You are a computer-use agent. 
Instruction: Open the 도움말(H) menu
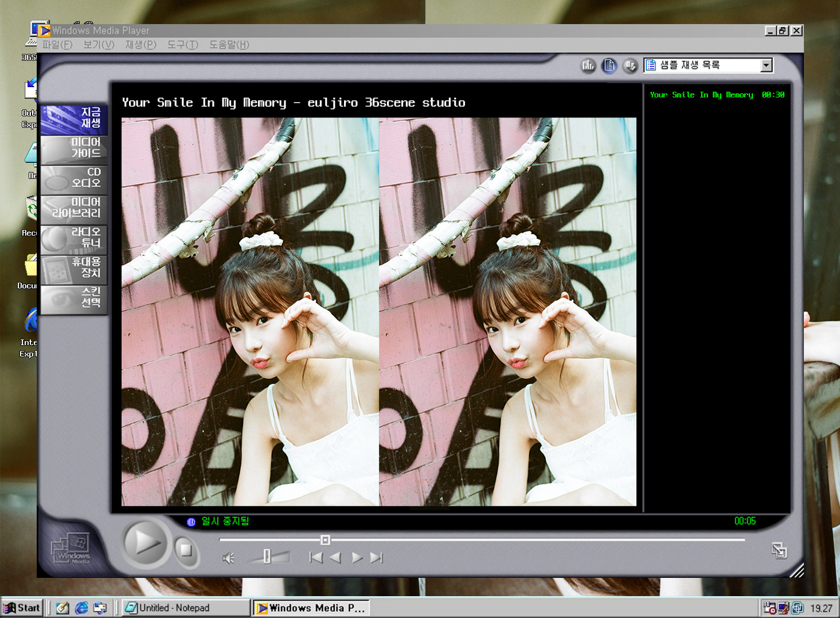coord(229,45)
